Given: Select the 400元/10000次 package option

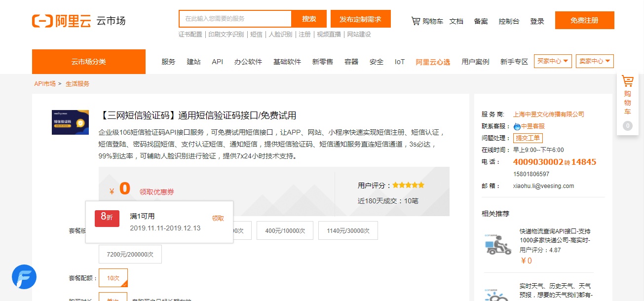Looking at the screenshot, I should click(x=285, y=230).
